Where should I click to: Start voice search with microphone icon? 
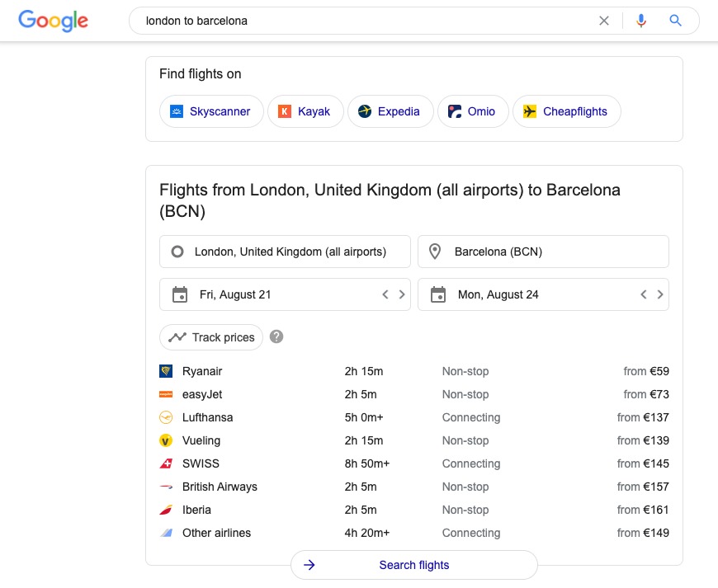click(x=641, y=21)
